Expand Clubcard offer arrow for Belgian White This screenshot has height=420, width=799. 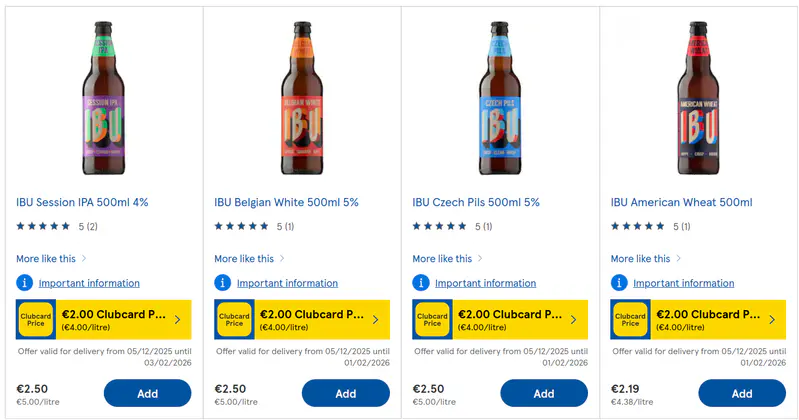coord(375,320)
